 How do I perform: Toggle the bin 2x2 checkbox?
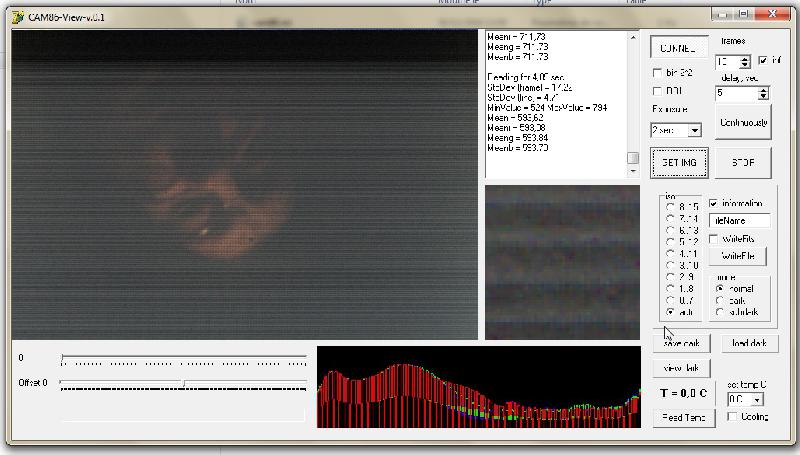(657, 73)
